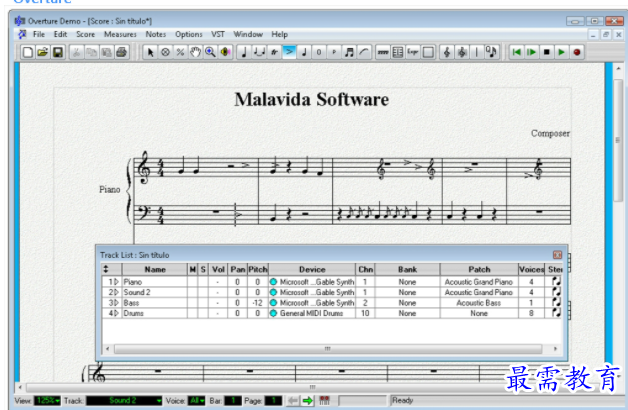628x410 pixels.
Task: Click the printer icon in the toolbar
Action: pos(122,52)
